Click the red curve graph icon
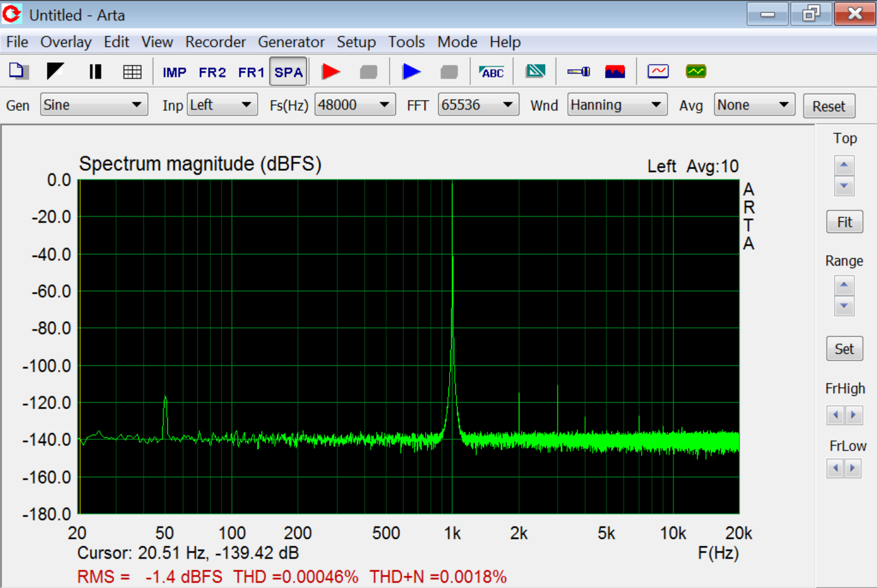This screenshot has width=877, height=588. coord(658,71)
